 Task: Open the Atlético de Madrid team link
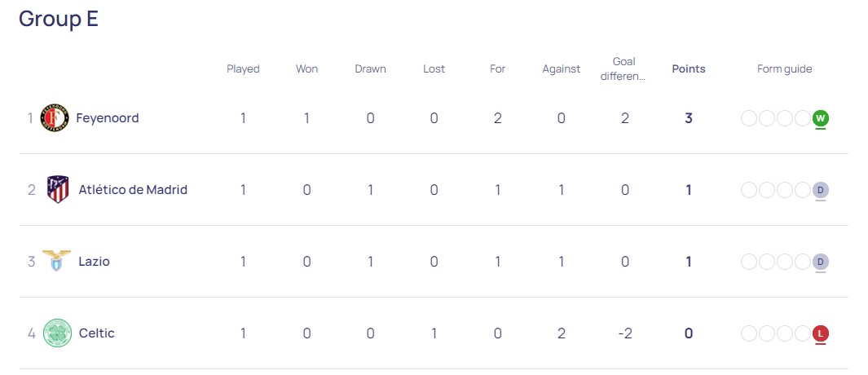click(133, 189)
